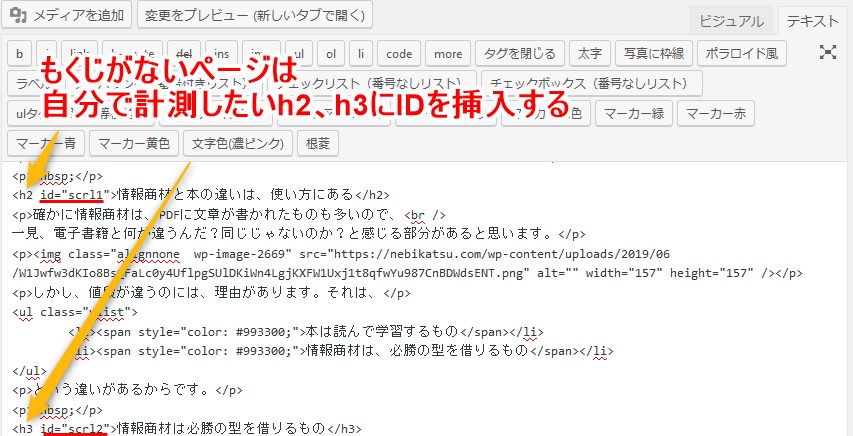853x436 pixels.
Task: Insert ordered list with 'ol' button
Action: (331, 53)
